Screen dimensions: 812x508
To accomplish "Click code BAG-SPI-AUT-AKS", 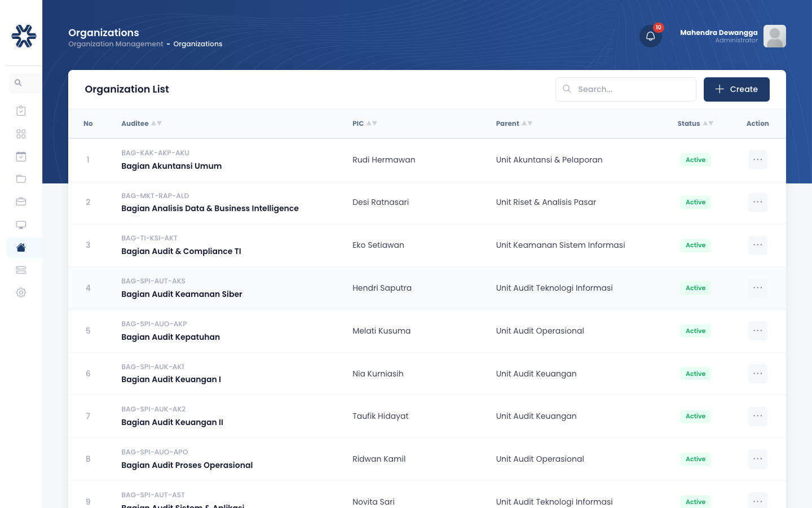I will pyautogui.click(x=153, y=281).
